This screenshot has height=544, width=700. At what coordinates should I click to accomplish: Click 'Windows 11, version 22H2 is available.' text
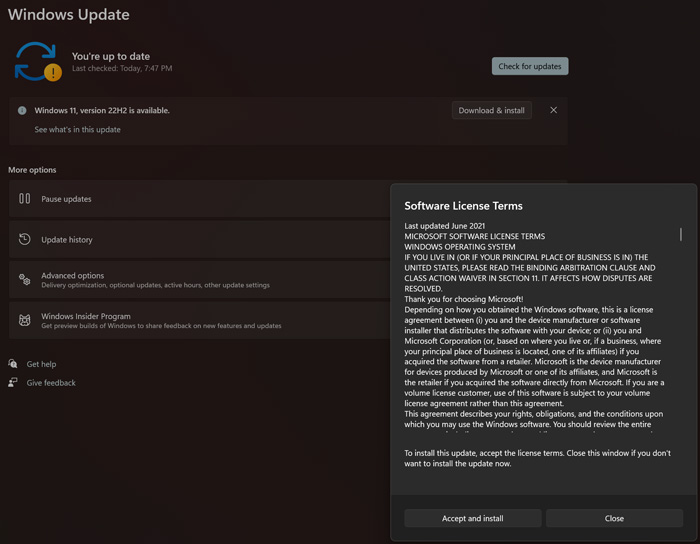click(102, 110)
